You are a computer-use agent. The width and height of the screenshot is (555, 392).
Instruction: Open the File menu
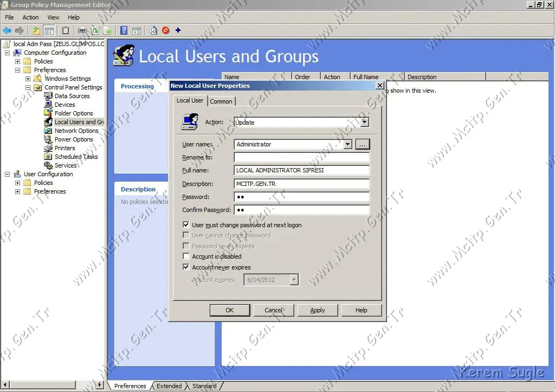coord(9,17)
